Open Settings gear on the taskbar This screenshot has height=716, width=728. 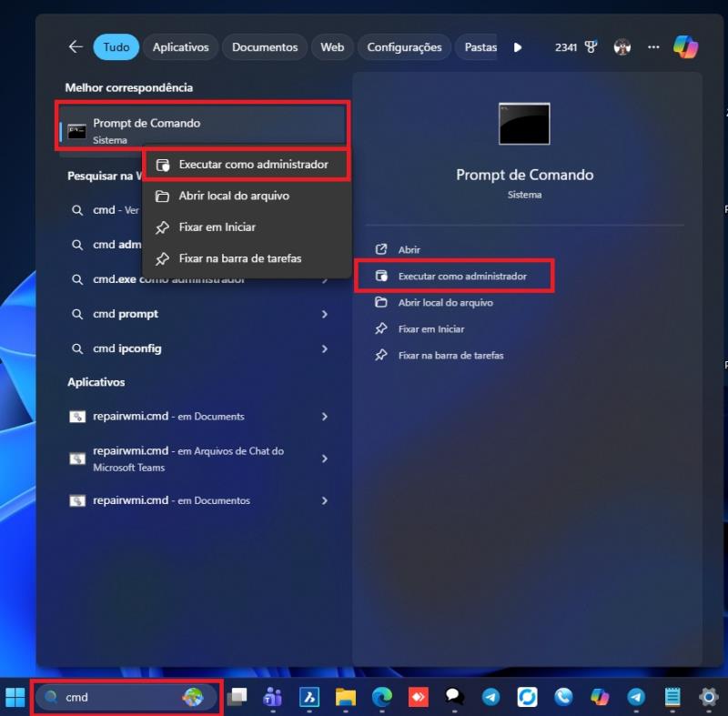pyautogui.click(x=709, y=697)
